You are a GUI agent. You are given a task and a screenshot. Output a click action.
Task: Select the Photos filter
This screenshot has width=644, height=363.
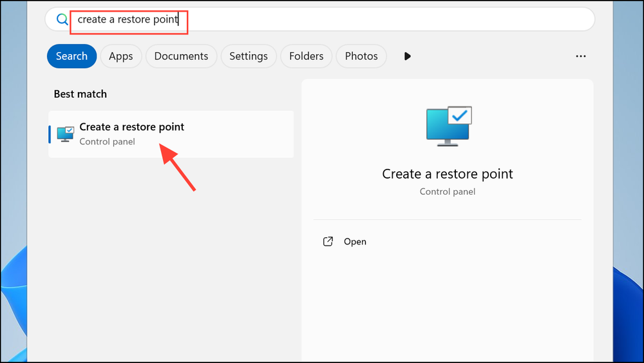(361, 56)
